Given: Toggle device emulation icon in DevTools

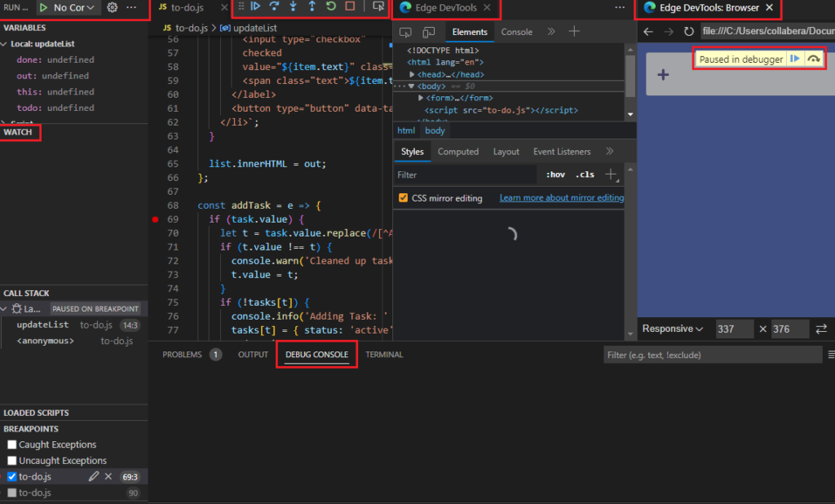Looking at the screenshot, I should tap(429, 32).
